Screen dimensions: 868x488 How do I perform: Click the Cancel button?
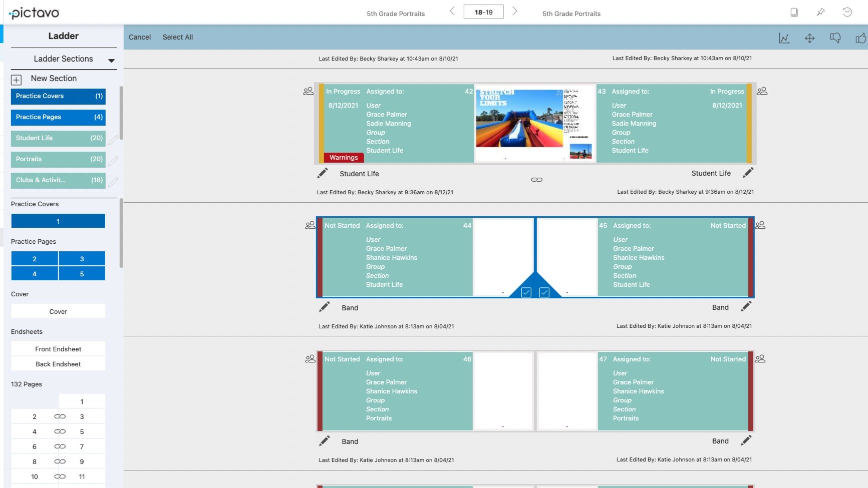point(139,37)
